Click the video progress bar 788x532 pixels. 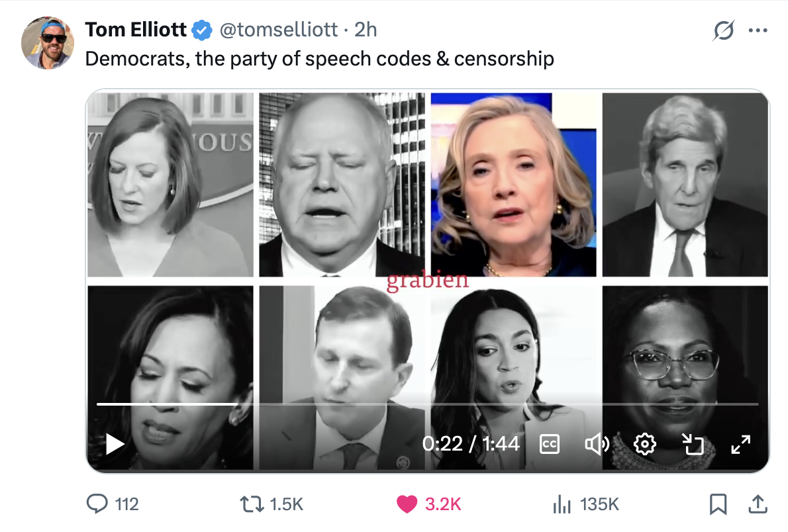[x=427, y=404]
